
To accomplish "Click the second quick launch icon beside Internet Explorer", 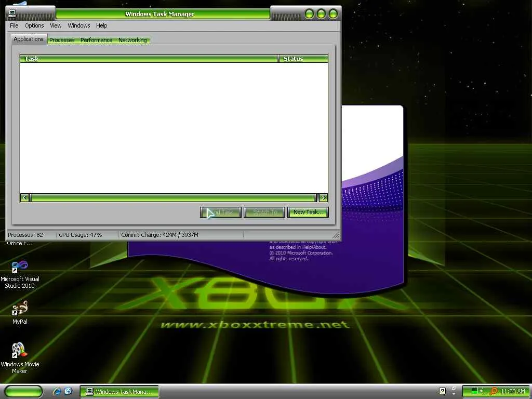I will [x=68, y=392].
